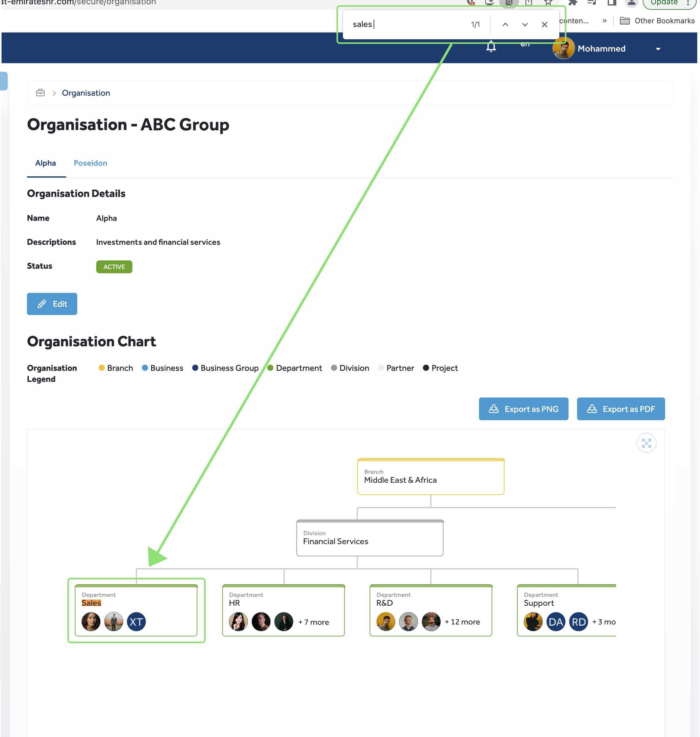Switch to the Poseidon tab
Image resolution: width=700 pixels, height=737 pixels.
[x=90, y=163]
